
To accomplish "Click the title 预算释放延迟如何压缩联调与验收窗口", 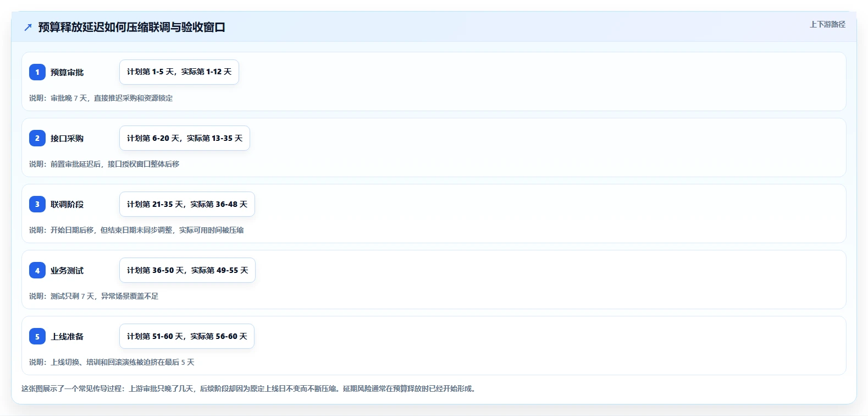I will (132, 27).
